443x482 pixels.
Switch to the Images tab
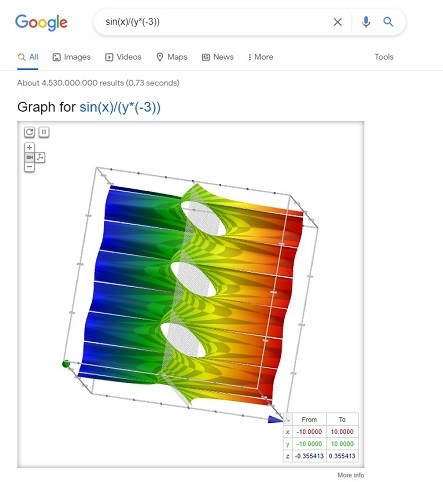pos(71,57)
